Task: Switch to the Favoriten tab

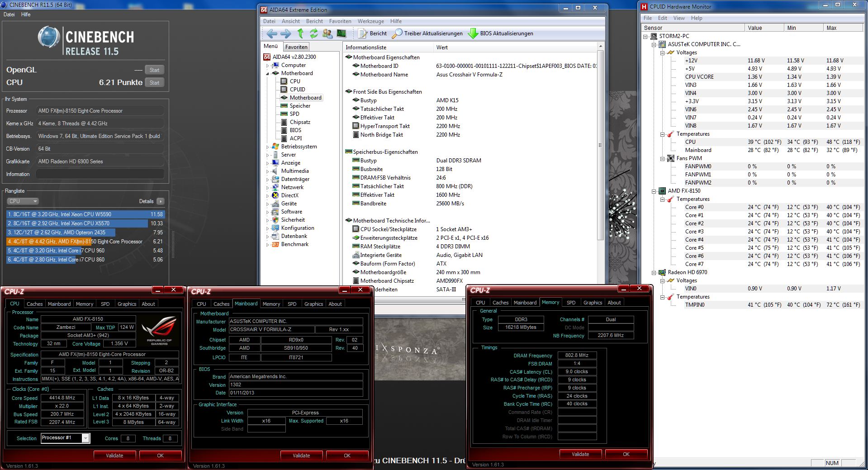Action: 296,47
